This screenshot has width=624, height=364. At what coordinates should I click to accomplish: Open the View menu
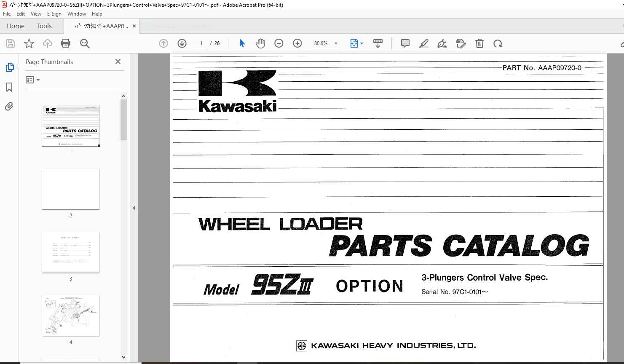pos(36,14)
